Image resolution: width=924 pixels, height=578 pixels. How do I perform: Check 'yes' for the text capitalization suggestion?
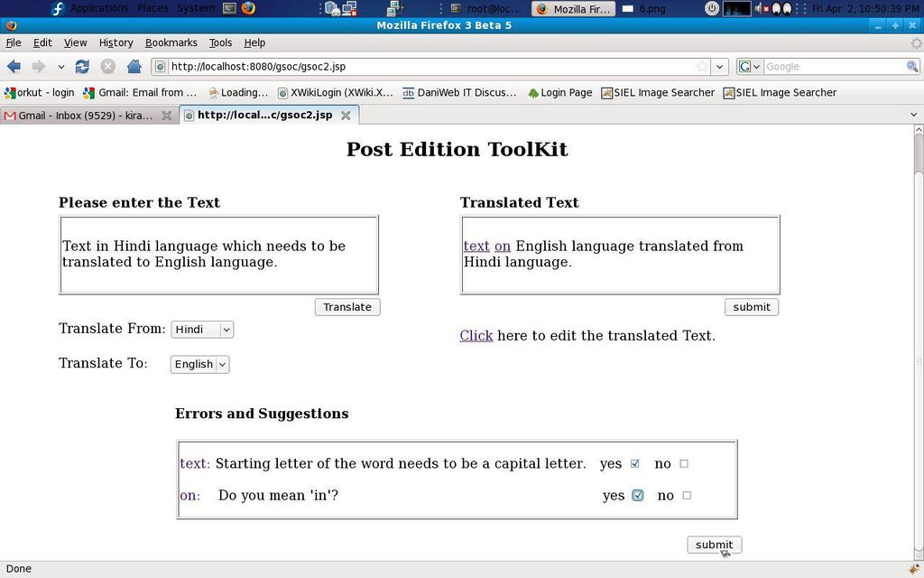635,463
